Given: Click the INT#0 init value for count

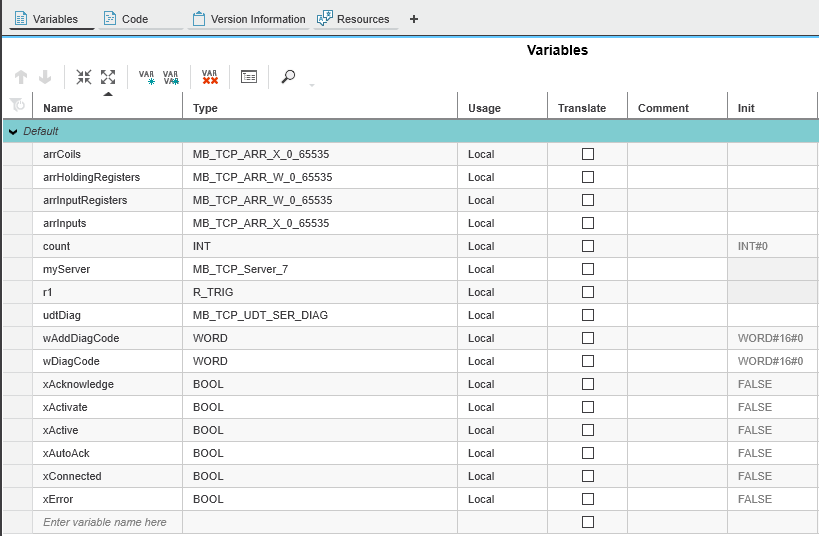Looking at the screenshot, I should pyautogui.click(x=753, y=246).
